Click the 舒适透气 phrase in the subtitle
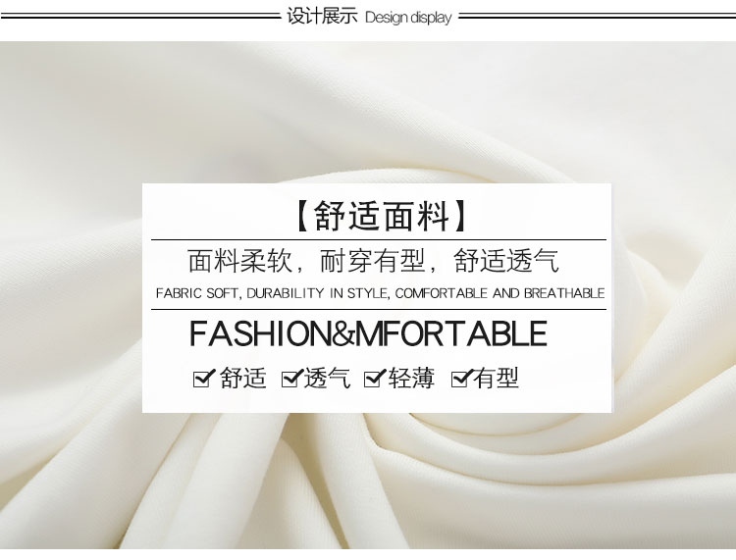 tap(506, 261)
